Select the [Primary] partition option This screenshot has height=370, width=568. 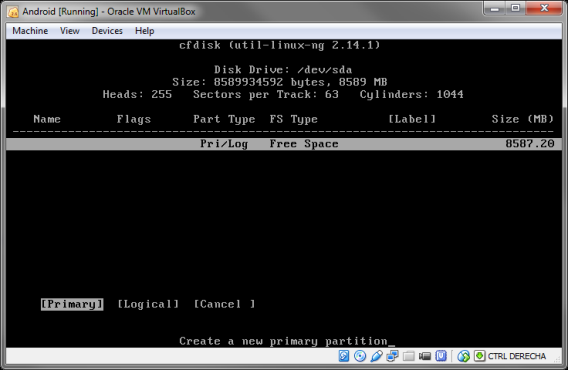[72, 304]
